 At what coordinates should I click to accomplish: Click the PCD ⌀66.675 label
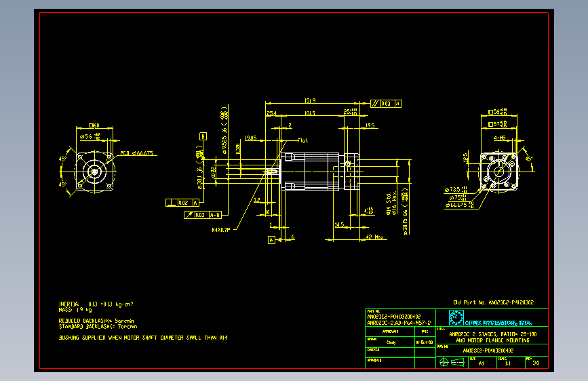coord(136,153)
